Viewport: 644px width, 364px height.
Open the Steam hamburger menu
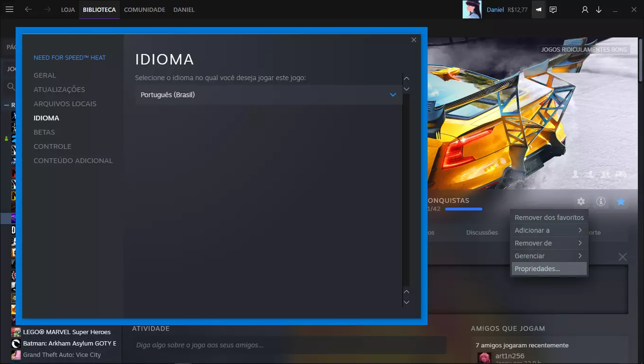(x=9, y=9)
